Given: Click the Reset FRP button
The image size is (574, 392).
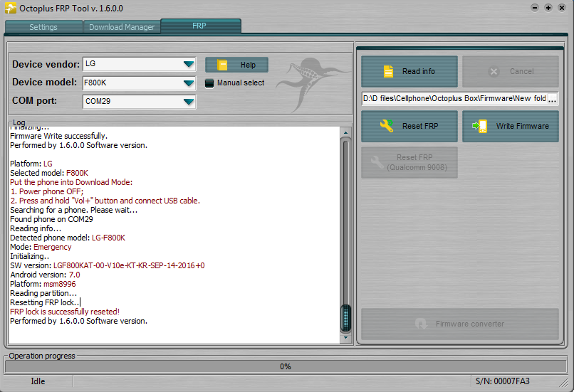Looking at the screenshot, I should [x=409, y=126].
